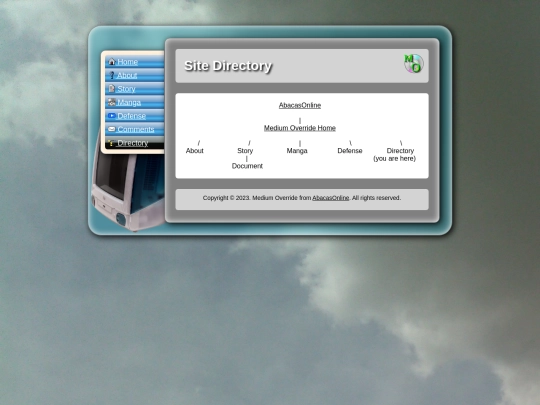
Task: Click the envelope icon beside Comments
Action: pos(112,129)
